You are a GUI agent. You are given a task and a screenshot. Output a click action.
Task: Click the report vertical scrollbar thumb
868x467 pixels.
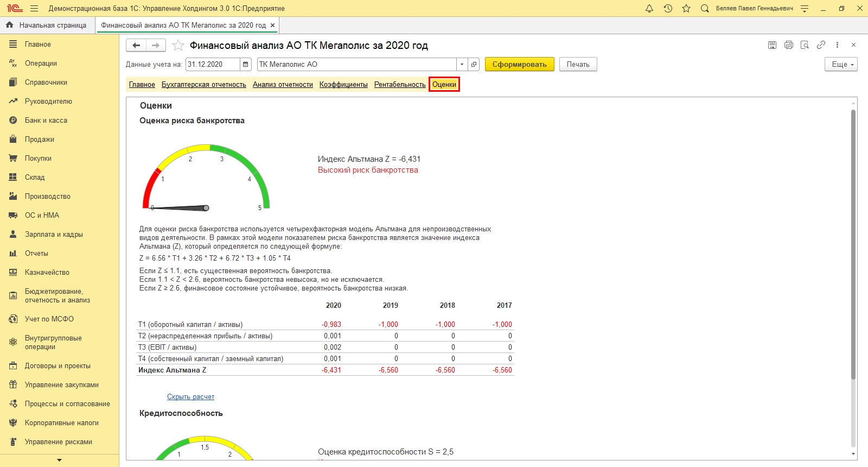853,244
